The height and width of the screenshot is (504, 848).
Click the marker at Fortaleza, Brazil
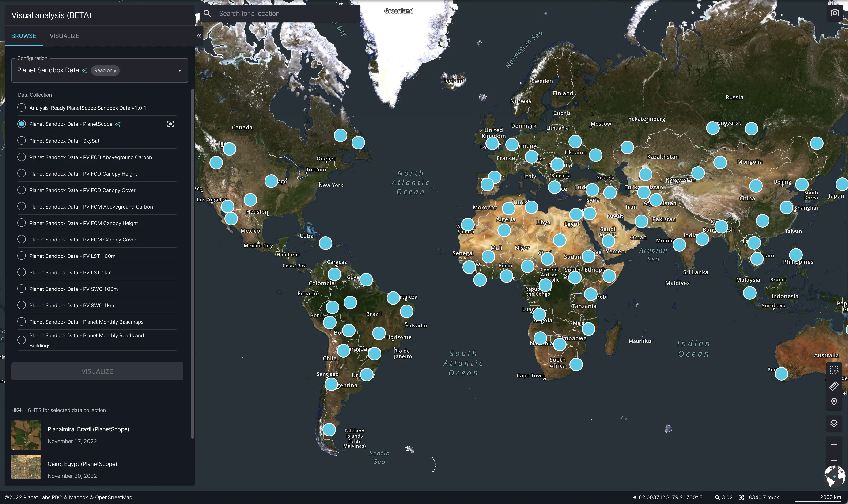pos(393,298)
